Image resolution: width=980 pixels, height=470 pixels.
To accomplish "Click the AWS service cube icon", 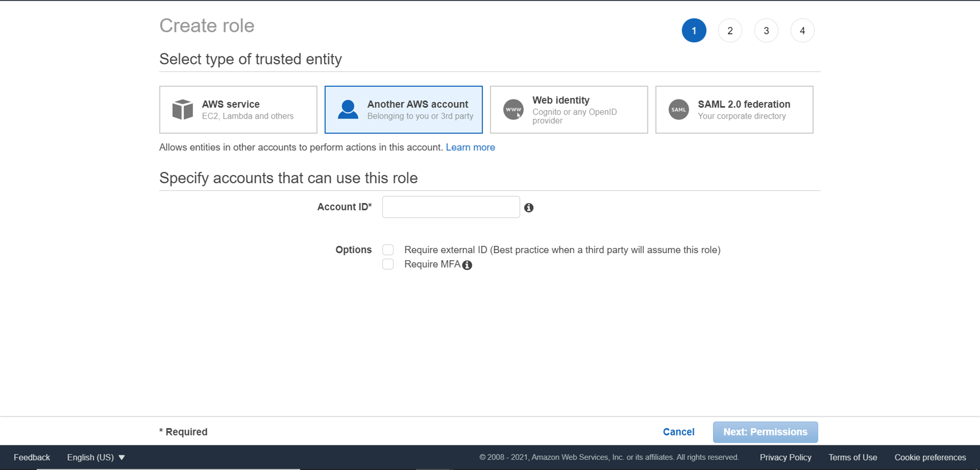I will click(183, 109).
